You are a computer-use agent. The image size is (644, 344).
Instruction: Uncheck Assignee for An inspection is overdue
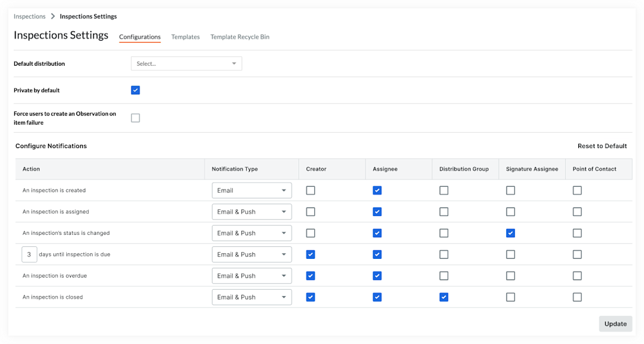tap(377, 276)
